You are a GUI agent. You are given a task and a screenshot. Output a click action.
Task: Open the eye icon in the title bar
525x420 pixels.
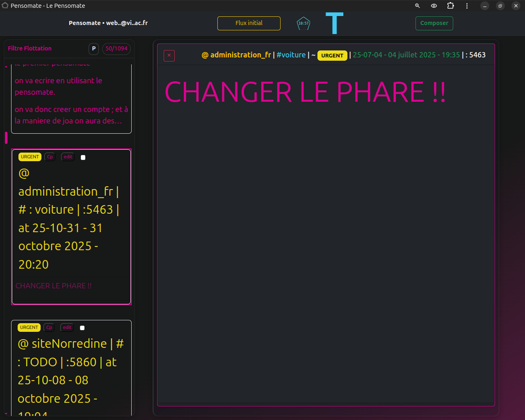[x=434, y=6]
